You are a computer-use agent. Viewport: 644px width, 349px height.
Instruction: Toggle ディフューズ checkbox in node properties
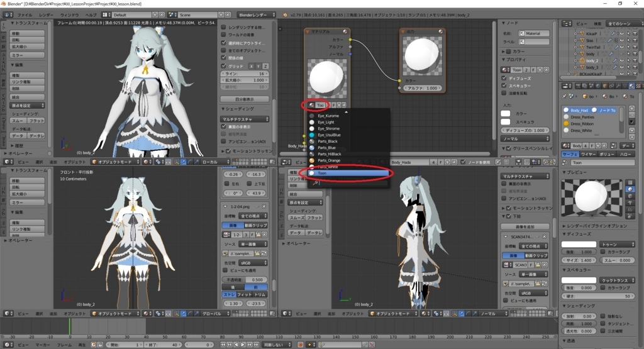coord(504,78)
